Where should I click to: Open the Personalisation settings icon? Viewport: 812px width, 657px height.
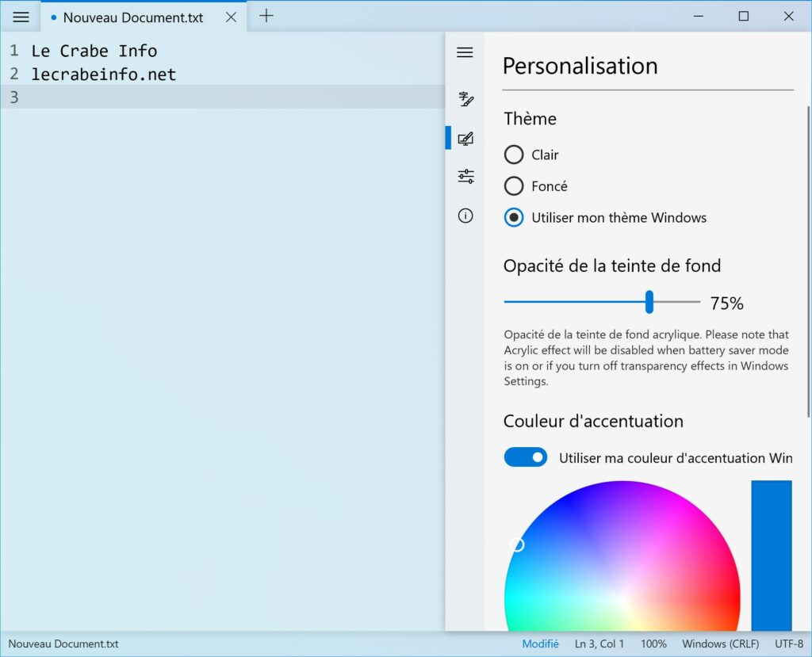point(465,138)
